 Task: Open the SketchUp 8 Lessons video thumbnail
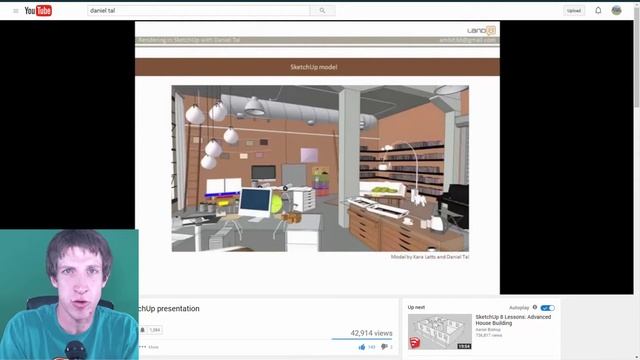pos(440,331)
